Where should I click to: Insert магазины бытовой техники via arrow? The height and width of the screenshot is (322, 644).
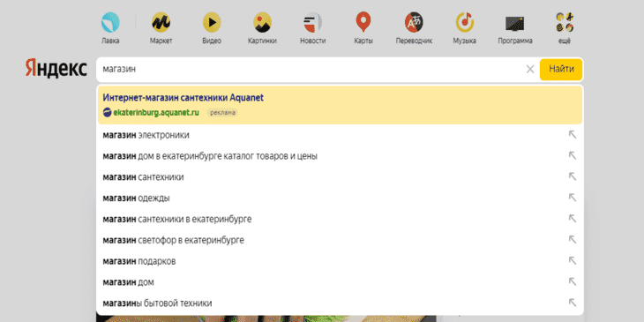point(573,303)
